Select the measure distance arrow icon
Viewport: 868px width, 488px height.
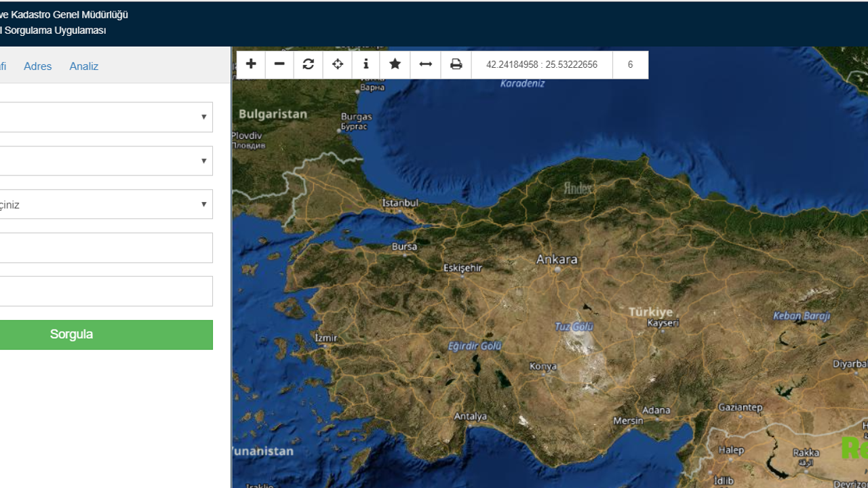coord(426,64)
